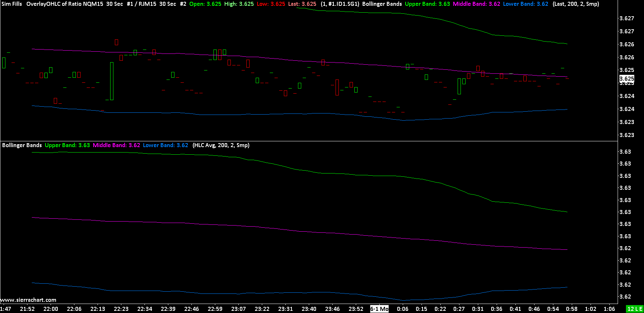Click the 0:31 time axis label
Image resolution: width=644 pixels, height=313 pixels.
point(478,309)
